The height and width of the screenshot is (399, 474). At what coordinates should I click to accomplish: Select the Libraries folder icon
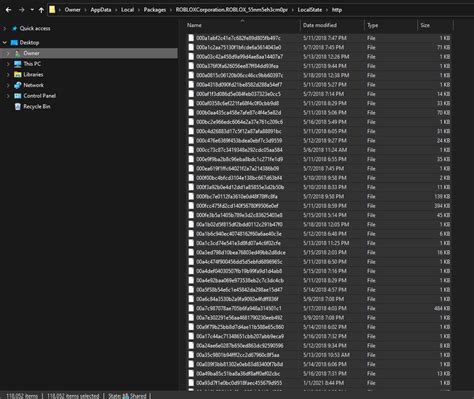pos(18,74)
